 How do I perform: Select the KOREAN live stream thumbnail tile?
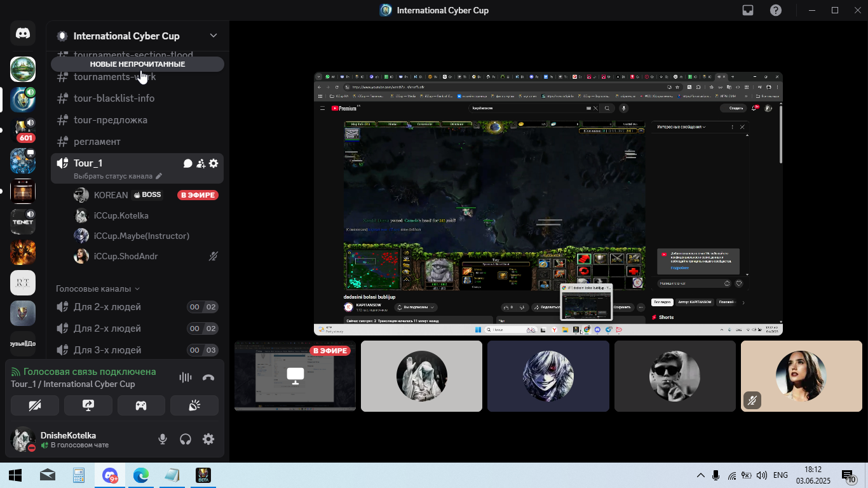[x=295, y=376]
